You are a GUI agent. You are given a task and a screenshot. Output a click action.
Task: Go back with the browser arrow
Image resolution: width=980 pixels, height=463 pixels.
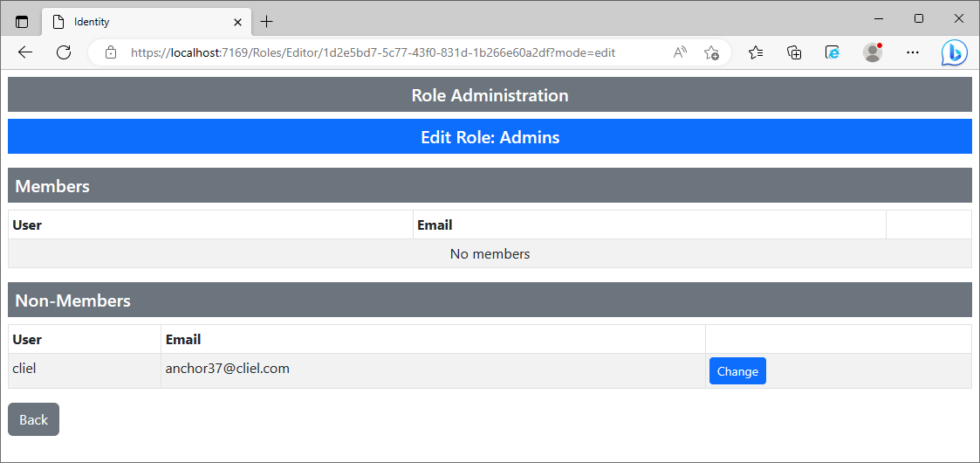25,52
